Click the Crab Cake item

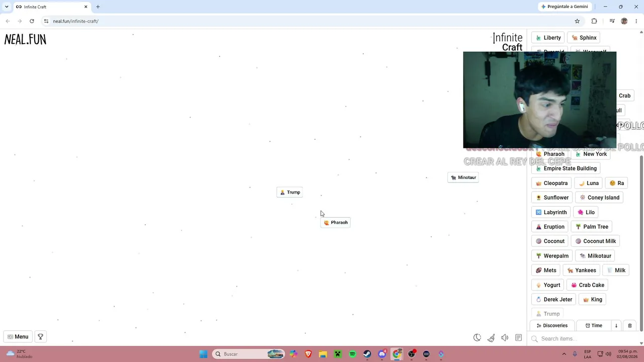587,285
